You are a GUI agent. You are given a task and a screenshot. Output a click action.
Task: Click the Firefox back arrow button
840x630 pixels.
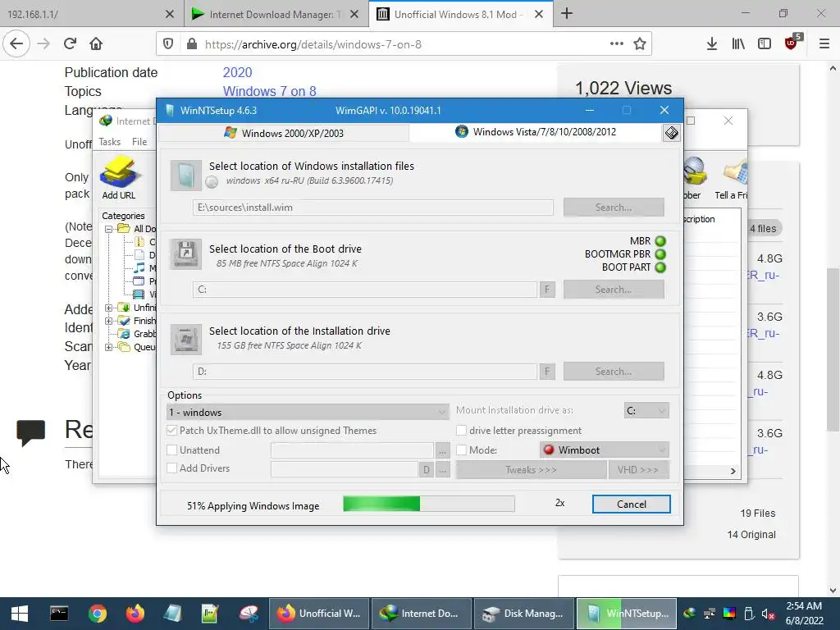point(16,44)
